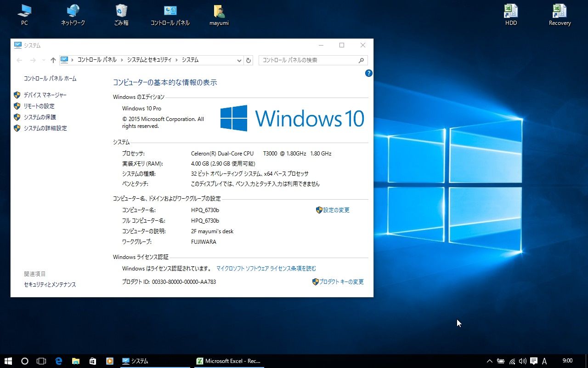Select the ネットワーク desktop icon
The height and width of the screenshot is (368, 588).
[73, 15]
